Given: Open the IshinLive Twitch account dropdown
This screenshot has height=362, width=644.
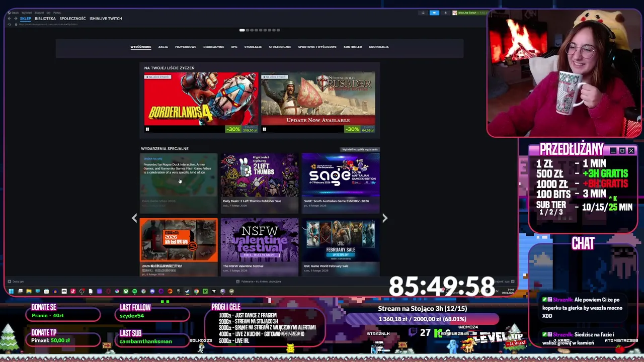Looking at the screenshot, I should [x=470, y=13].
